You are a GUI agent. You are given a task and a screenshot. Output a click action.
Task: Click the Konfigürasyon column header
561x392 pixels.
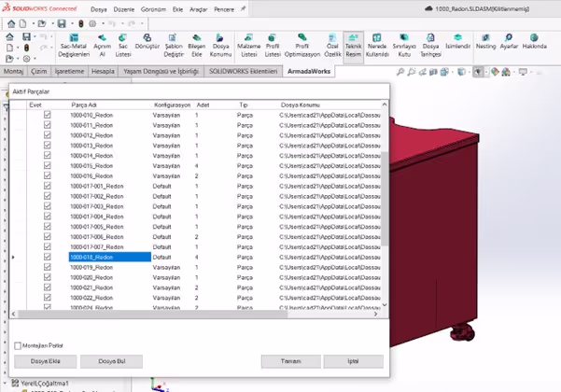pyautogui.click(x=172, y=105)
